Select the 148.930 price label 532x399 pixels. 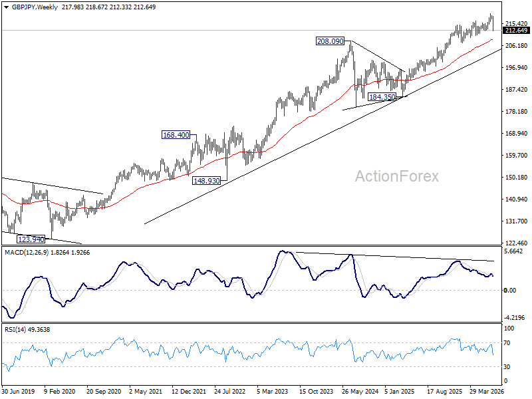click(206, 181)
